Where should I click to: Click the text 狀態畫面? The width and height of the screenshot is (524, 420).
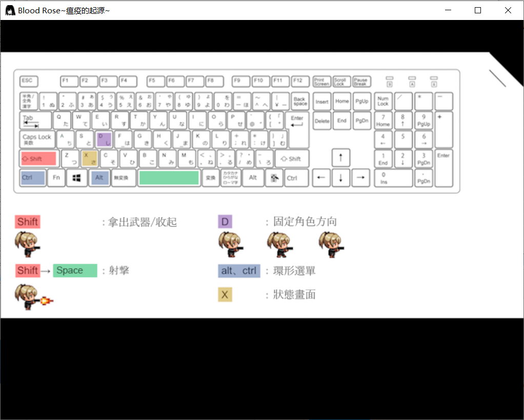(294, 295)
